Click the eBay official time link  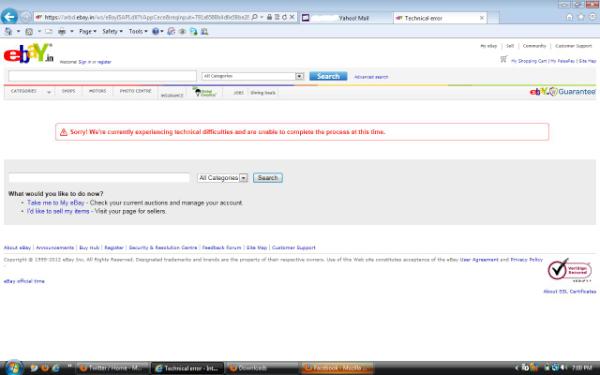click(24, 281)
